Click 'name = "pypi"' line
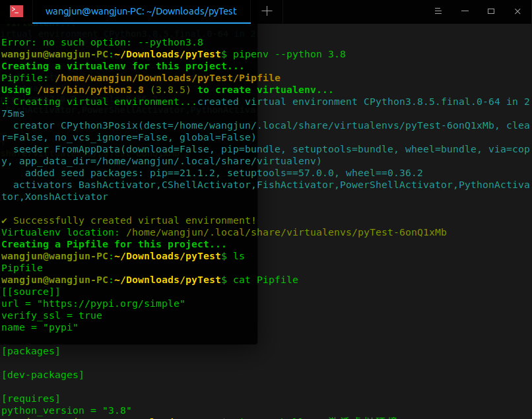Image resolution: width=532 pixels, height=419 pixels. [40, 327]
